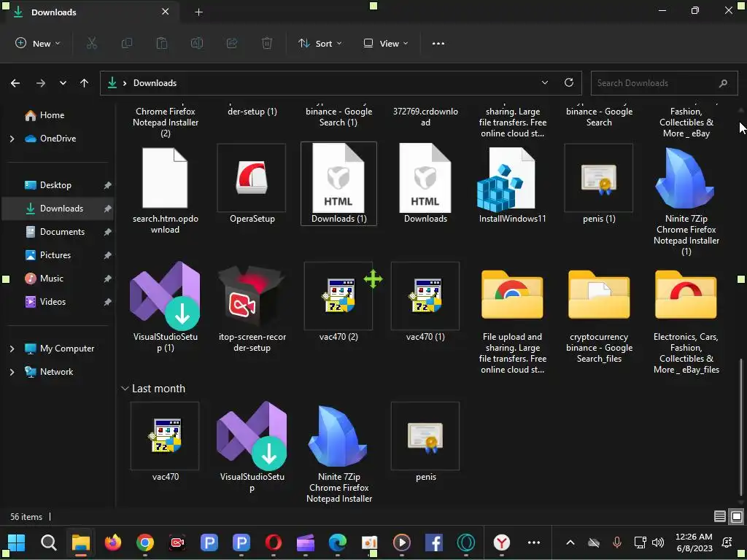
Task: Select Home in navigation pane
Action: coord(52,115)
